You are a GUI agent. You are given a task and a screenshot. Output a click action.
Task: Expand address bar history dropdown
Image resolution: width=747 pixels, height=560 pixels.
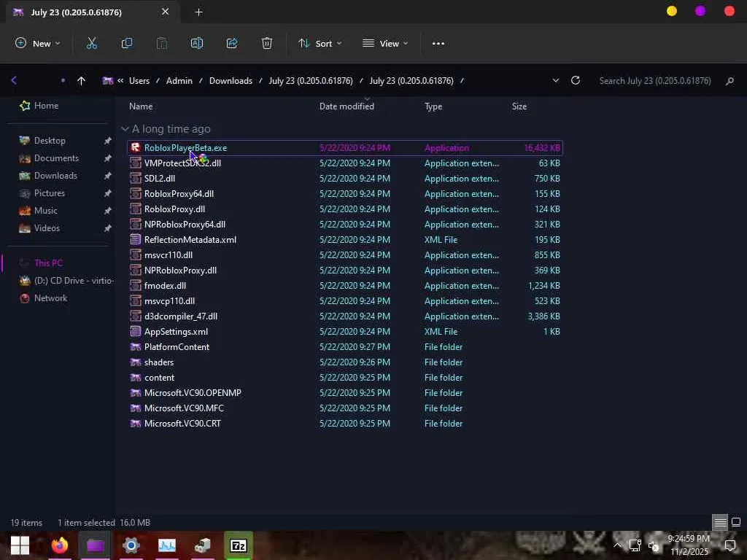(x=555, y=80)
